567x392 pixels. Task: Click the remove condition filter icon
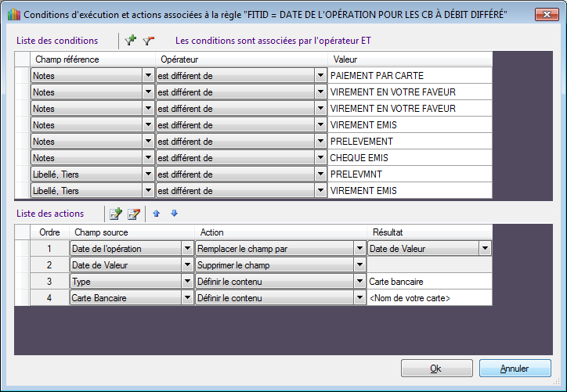149,41
